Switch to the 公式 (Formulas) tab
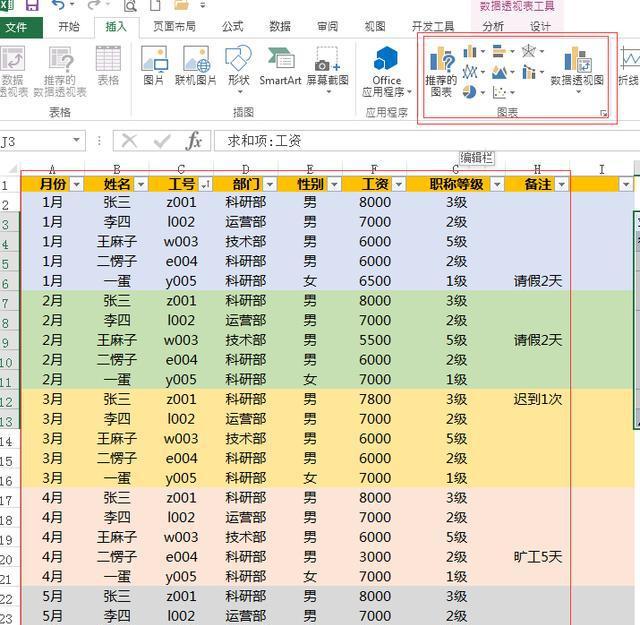The height and width of the screenshot is (625, 640). pyautogui.click(x=233, y=27)
